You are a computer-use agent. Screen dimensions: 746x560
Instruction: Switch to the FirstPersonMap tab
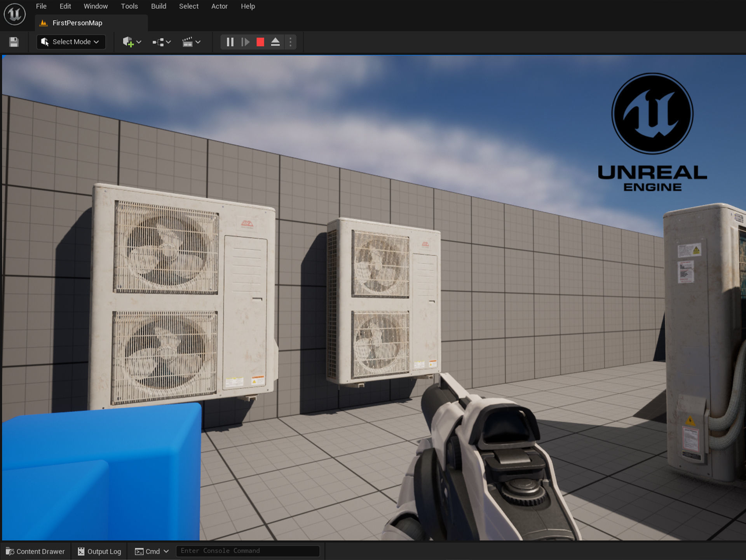(x=77, y=23)
